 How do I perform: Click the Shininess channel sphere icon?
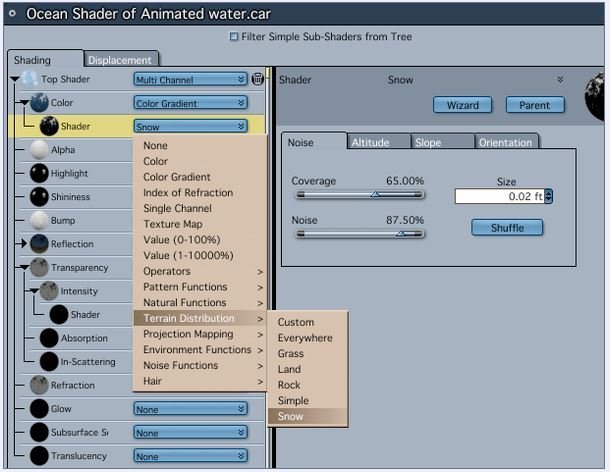39,197
